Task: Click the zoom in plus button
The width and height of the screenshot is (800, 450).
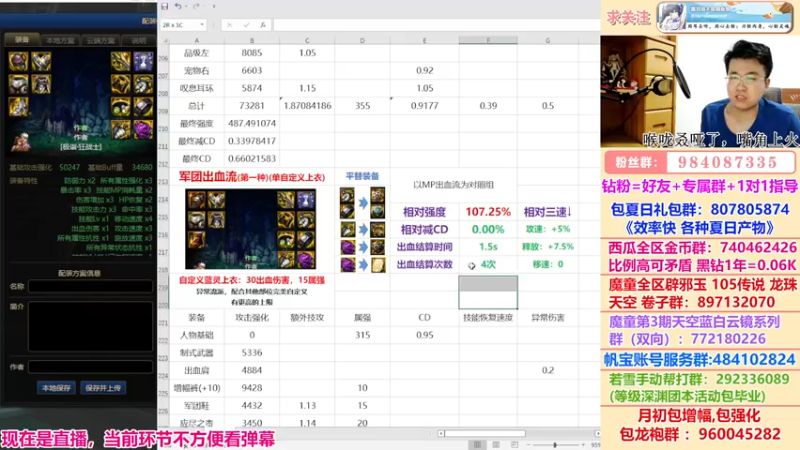Action: (x=583, y=445)
